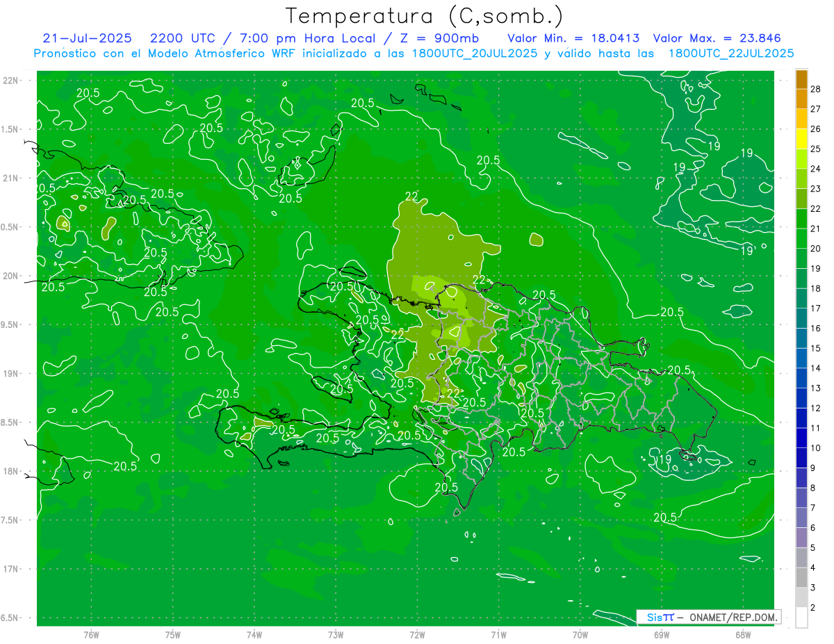Click the "0.5N" latitude axis label
This screenshot has width=834, height=644.
pyautogui.click(x=10, y=227)
